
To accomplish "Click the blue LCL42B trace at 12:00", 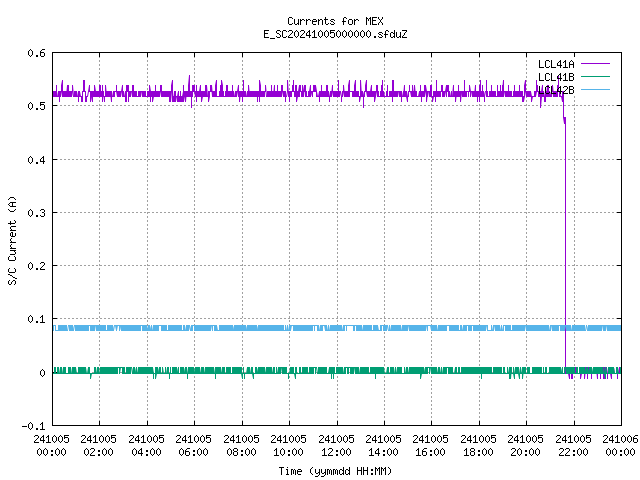I will [x=337, y=328].
